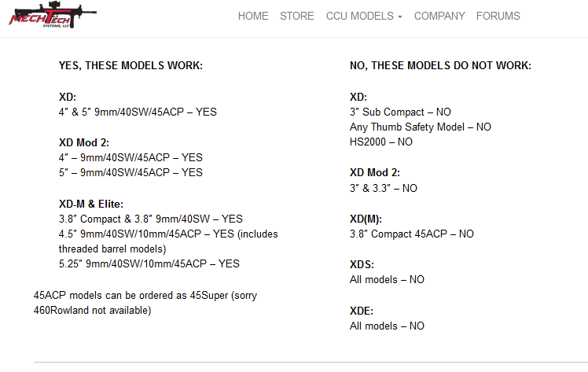
Task: Click the "5.25" 9mm/40SW/10mm/45ACP – YES" line
Action: [x=149, y=264]
